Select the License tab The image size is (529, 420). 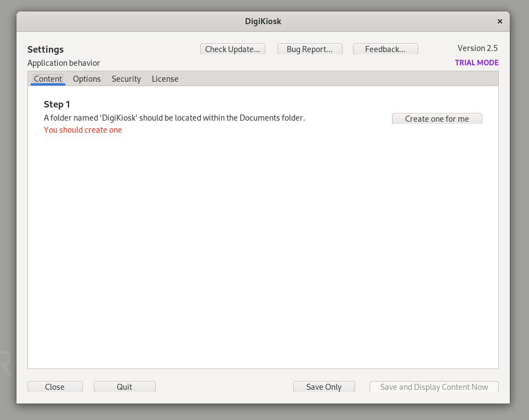(x=165, y=79)
